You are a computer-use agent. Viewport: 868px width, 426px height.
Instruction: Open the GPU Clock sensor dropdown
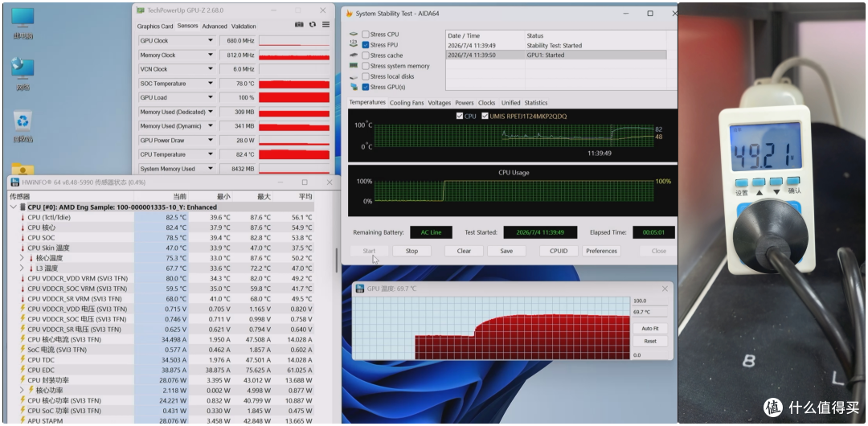tap(211, 40)
